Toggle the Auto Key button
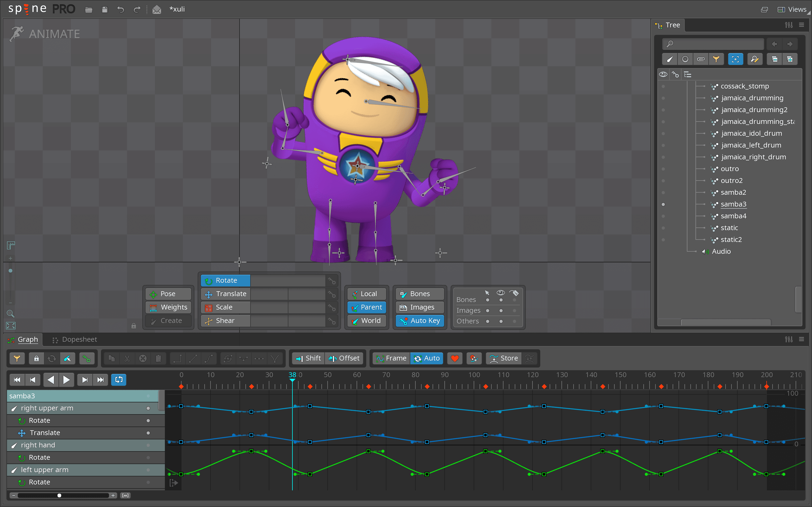812x507 pixels. [420, 321]
